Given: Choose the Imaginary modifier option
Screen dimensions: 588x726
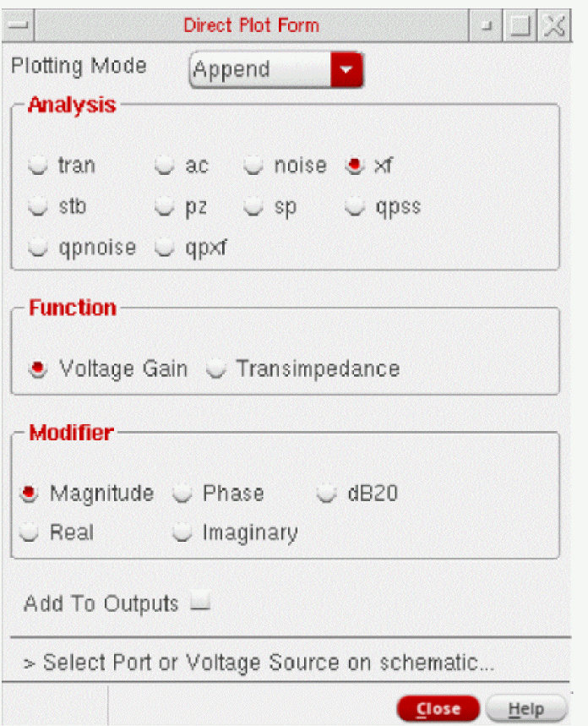Looking at the screenshot, I should pyautogui.click(x=182, y=533).
